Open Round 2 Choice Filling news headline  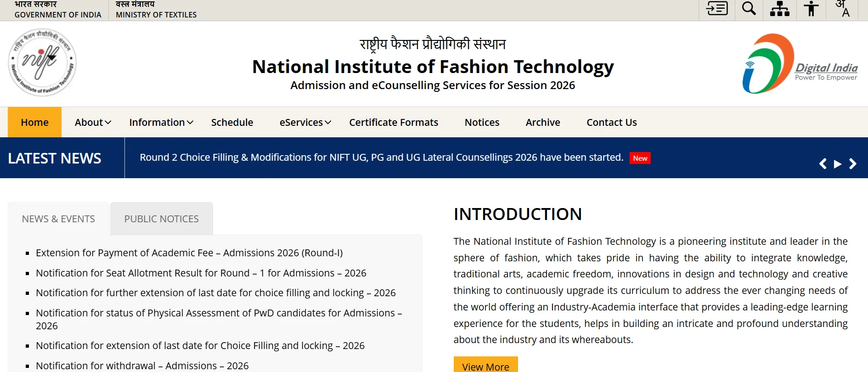[382, 158]
